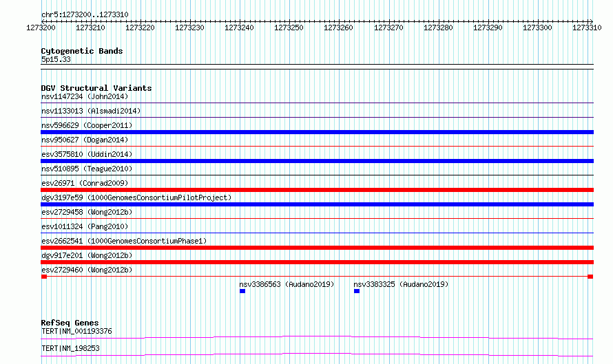Click the small blue nsv3383325 feature block
The width and height of the screenshot is (613, 364).
point(357,291)
